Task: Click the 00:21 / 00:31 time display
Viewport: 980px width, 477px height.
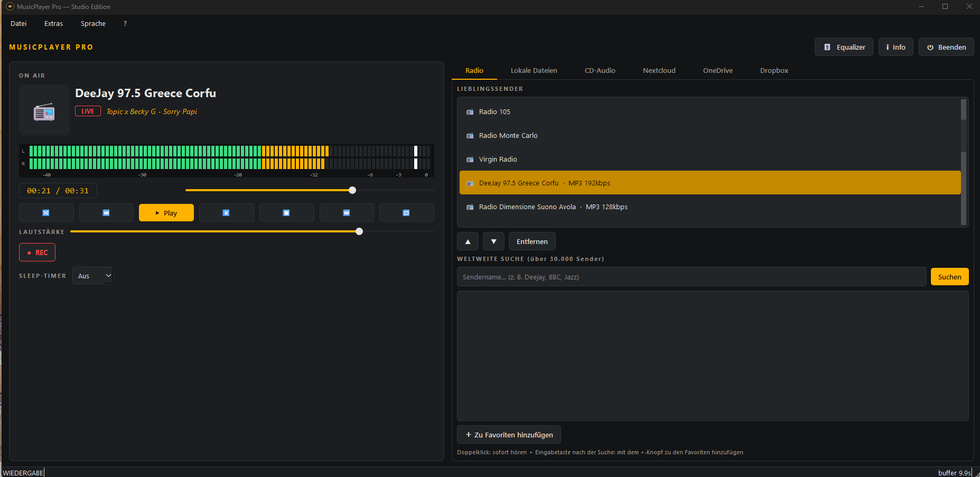Action: pyautogui.click(x=58, y=191)
